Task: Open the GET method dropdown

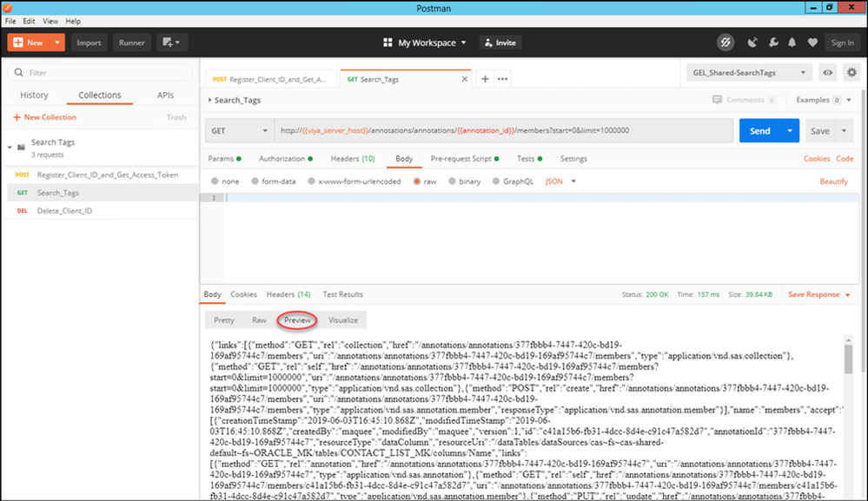Action: click(239, 131)
